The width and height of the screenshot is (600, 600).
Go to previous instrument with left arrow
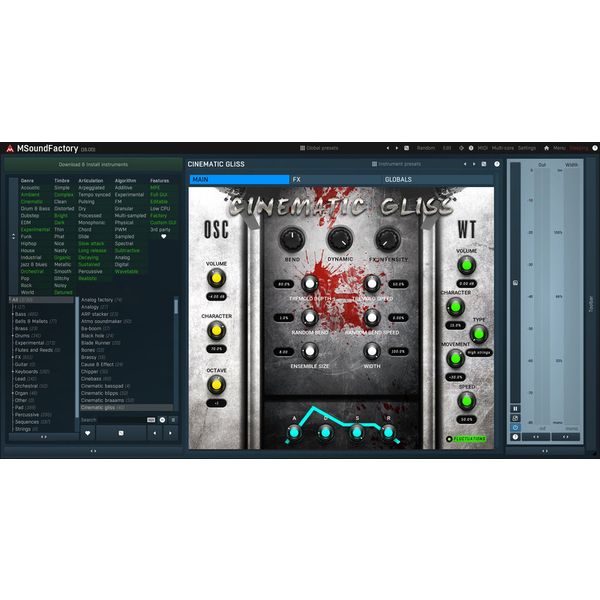(155, 433)
